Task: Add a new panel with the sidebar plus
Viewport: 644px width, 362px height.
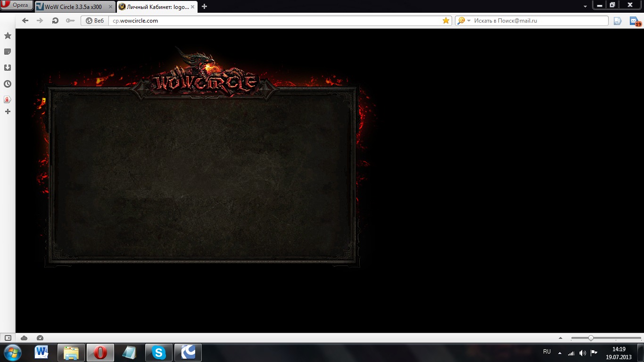Action: coord(8,112)
